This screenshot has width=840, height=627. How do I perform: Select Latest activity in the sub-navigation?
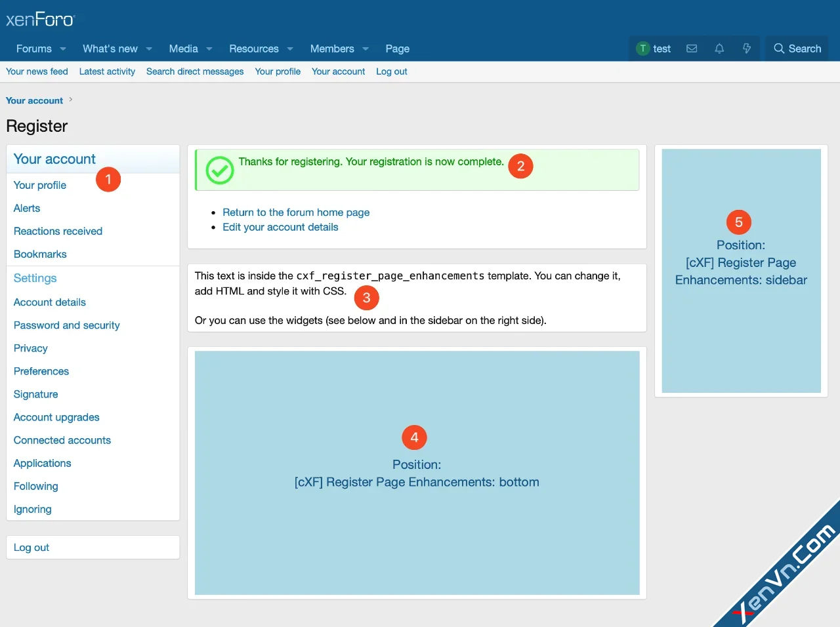coord(107,71)
